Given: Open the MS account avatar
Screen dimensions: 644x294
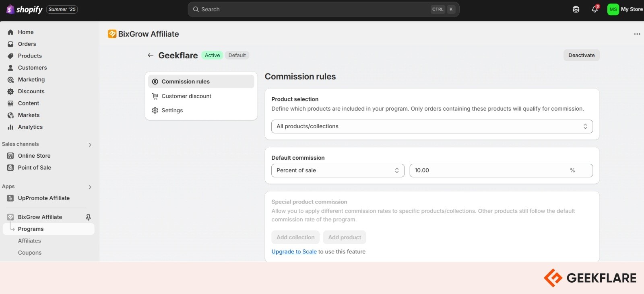Looking at the screenshot, I should [613, 9].
